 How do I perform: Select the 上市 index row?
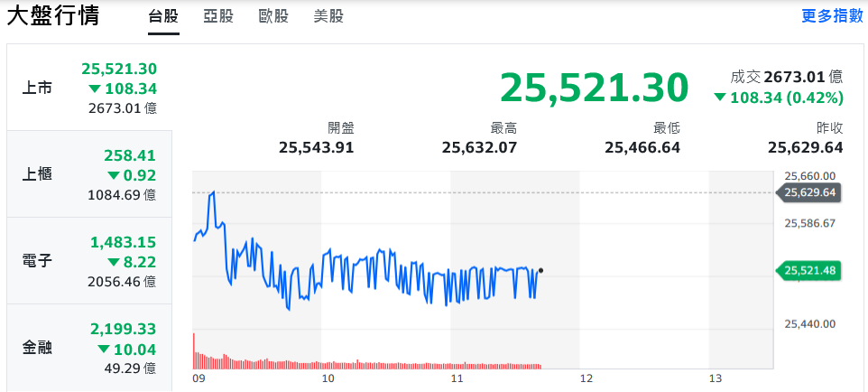(x=88, y=88)
